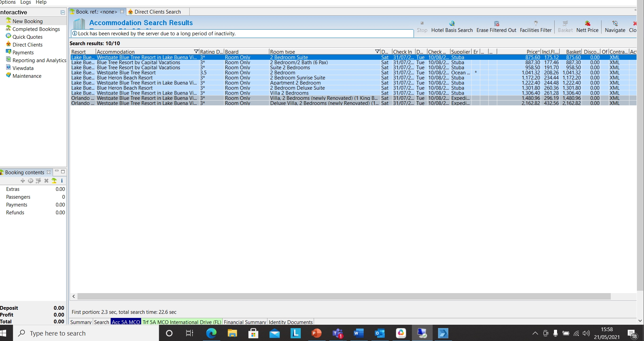
Task: Click the cart icon in Booking contents toolbar
Action: pyautogui.click(x=38, y=181)
